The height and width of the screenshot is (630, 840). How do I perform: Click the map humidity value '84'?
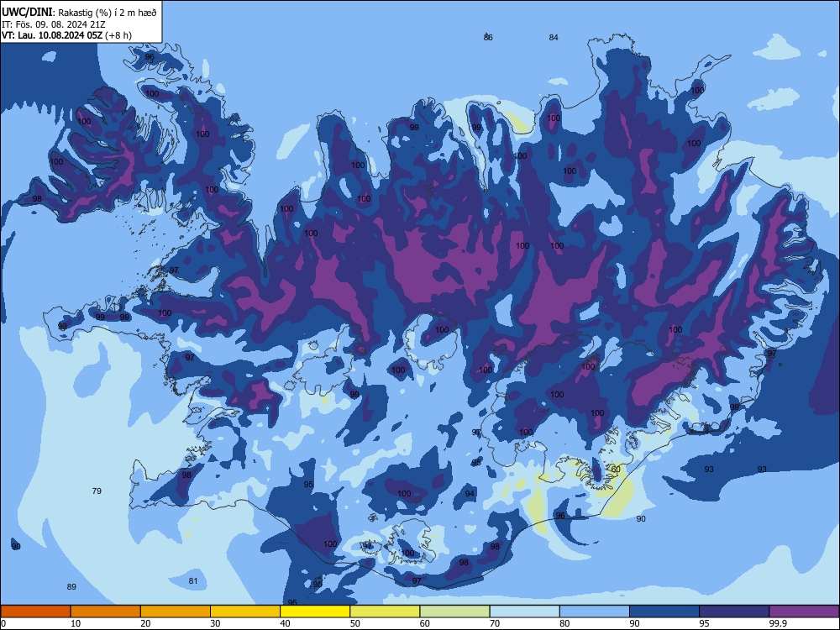[554, 37]
